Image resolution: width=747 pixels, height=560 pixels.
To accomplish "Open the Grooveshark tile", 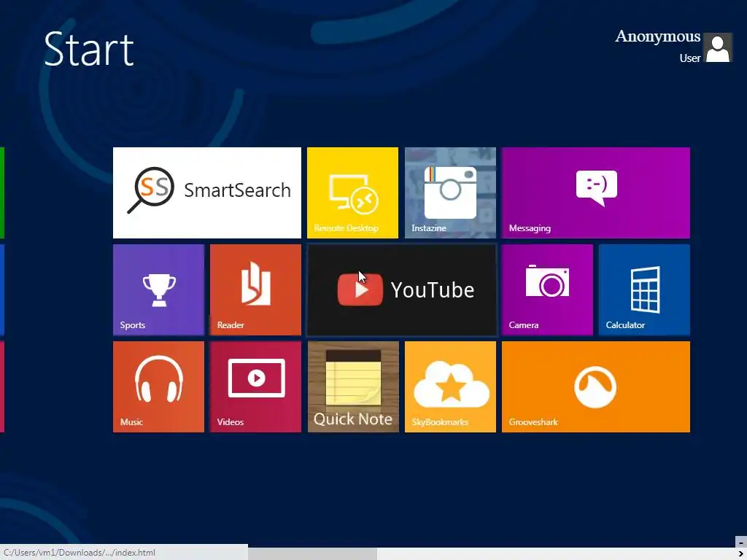I will click(x=595, y=386).
